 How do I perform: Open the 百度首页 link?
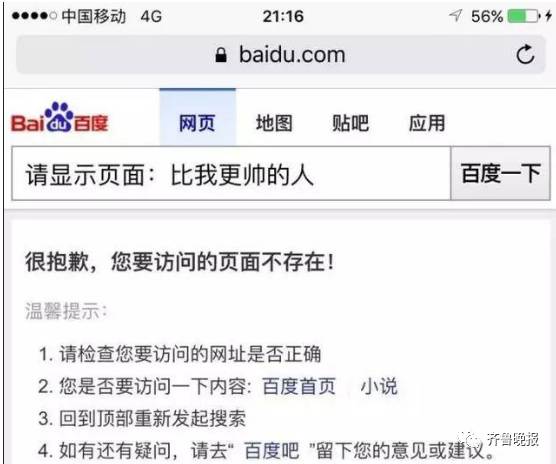pyautogui.click(x=299, y=386)
